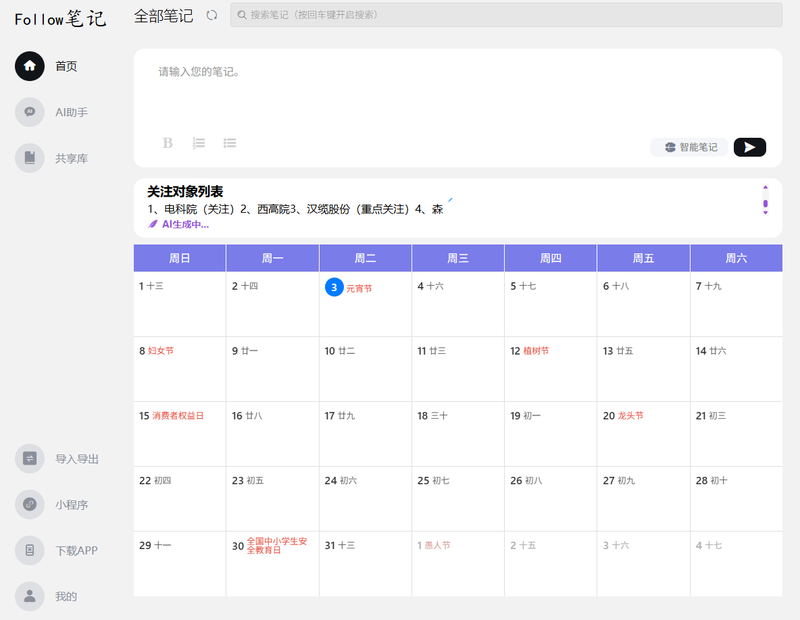
Task: Toggle bold formatting in note editor
Action: click(x=168, y=143)
